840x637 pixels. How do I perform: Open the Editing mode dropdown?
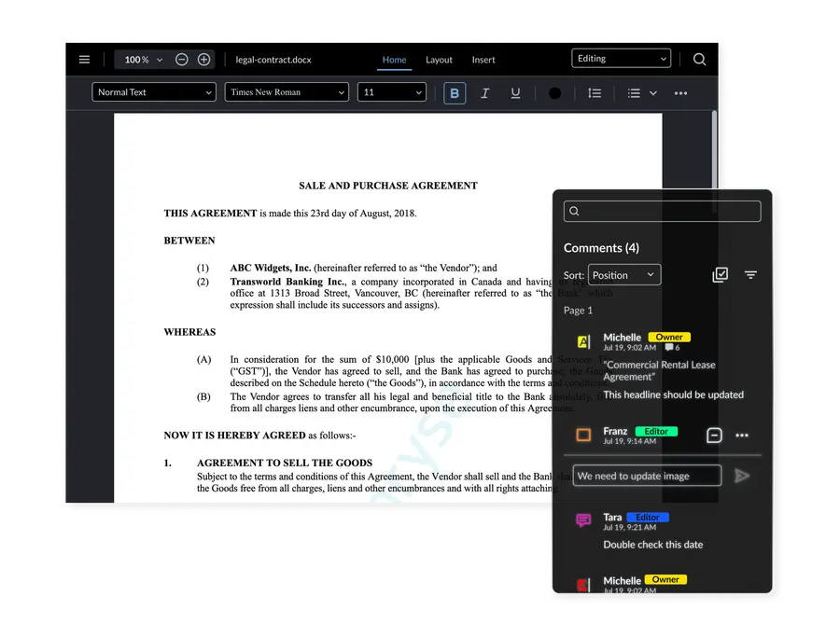click(621, 59)
